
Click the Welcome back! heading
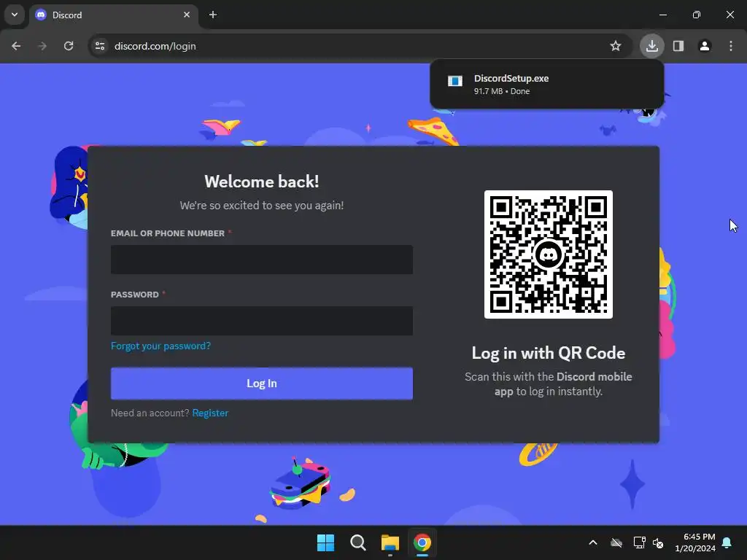click(262, 182)
